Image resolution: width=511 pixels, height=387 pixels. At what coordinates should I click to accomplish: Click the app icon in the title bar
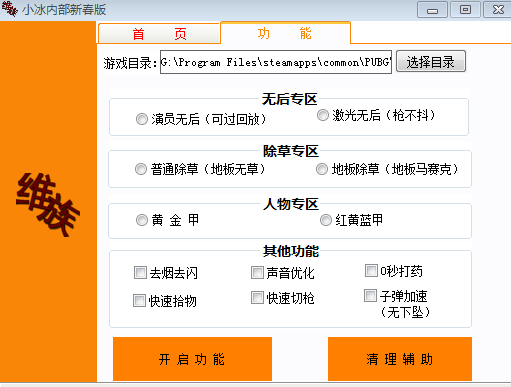coord(9,9)
